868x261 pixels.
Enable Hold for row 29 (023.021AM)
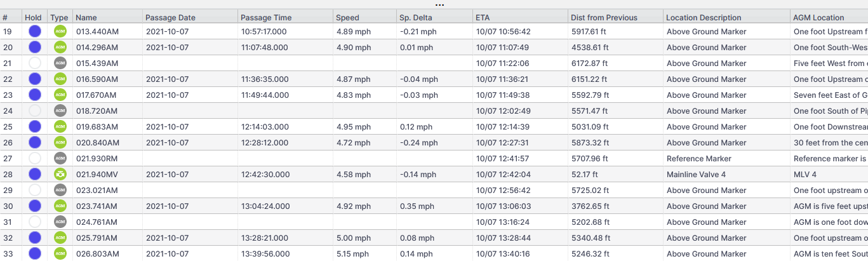[35, 190]
